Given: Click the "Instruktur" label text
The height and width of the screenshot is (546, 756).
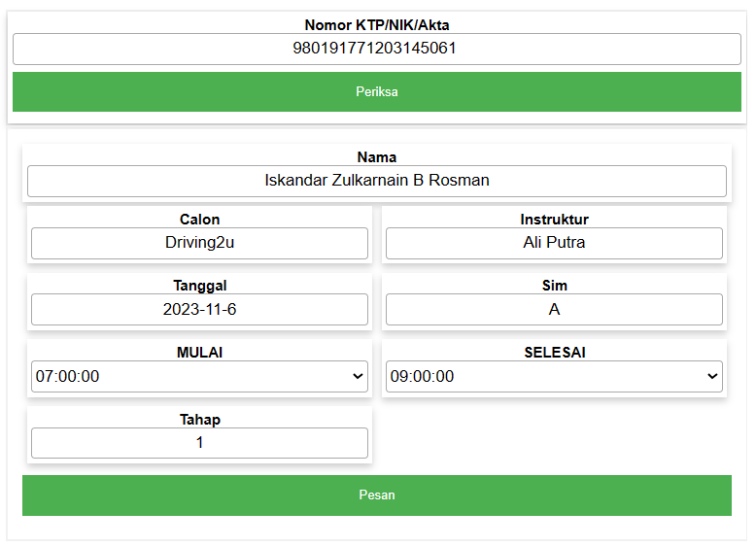Looking at the screenshot, I should [554, 220].
